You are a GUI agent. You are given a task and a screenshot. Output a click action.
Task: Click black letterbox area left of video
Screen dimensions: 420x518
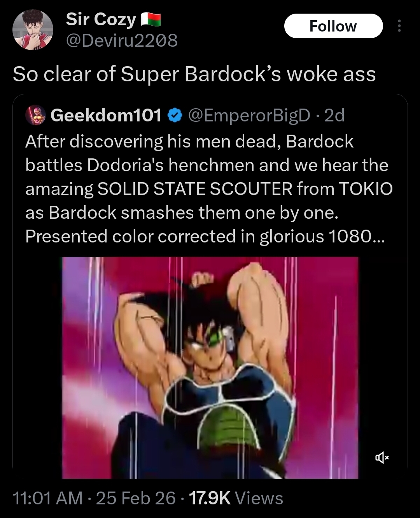click(x=38, y=367)
